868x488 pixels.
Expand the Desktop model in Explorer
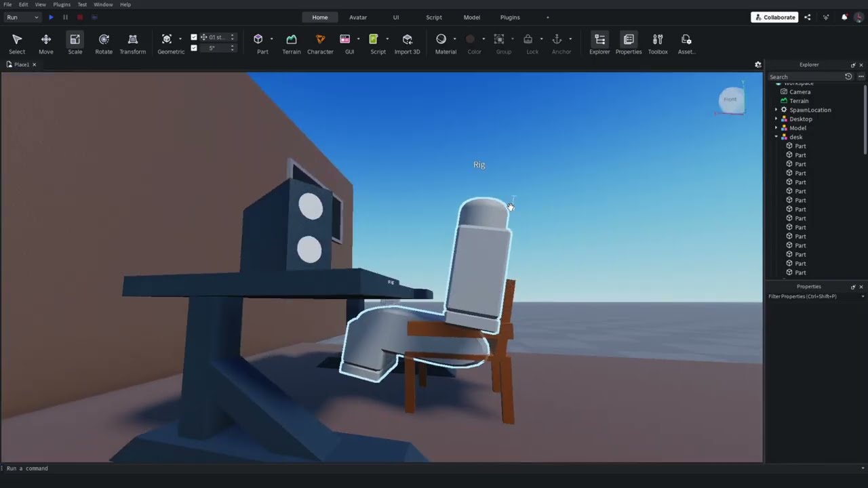pyautogui.click(x=776, y=119)
